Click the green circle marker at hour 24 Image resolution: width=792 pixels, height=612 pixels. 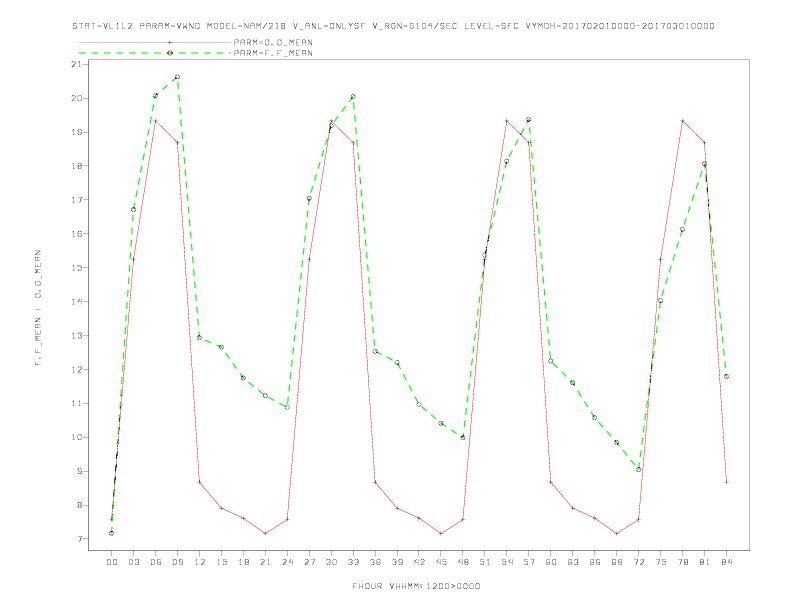[x=287, y=407]
